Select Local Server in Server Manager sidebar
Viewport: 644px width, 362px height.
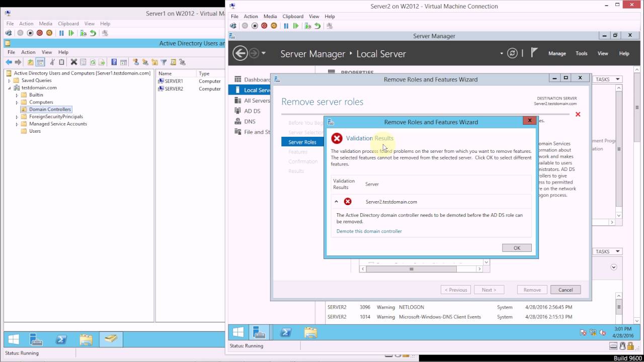click(250, 90)
